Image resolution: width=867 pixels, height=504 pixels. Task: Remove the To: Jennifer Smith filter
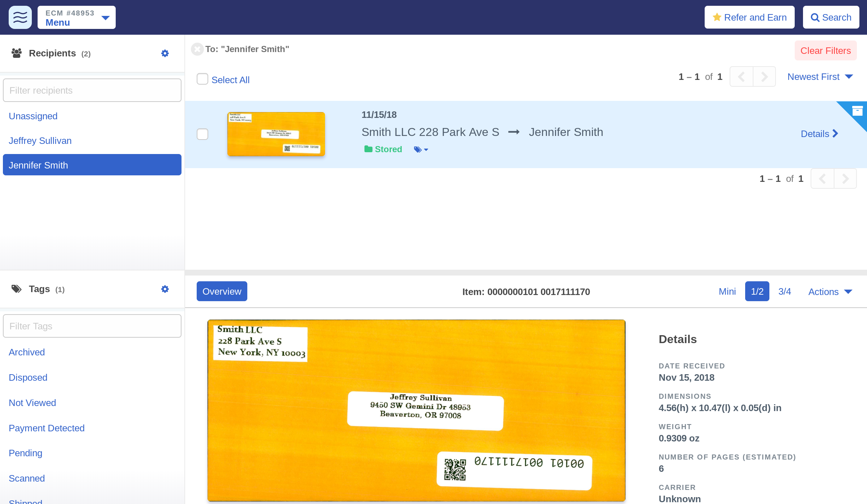coord(197,49)
